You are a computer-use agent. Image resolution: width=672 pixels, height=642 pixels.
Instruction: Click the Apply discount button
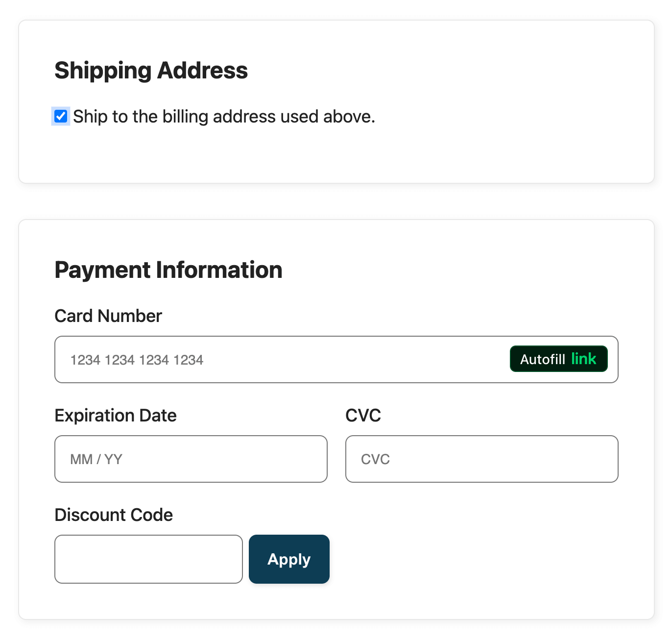[288, 559]
